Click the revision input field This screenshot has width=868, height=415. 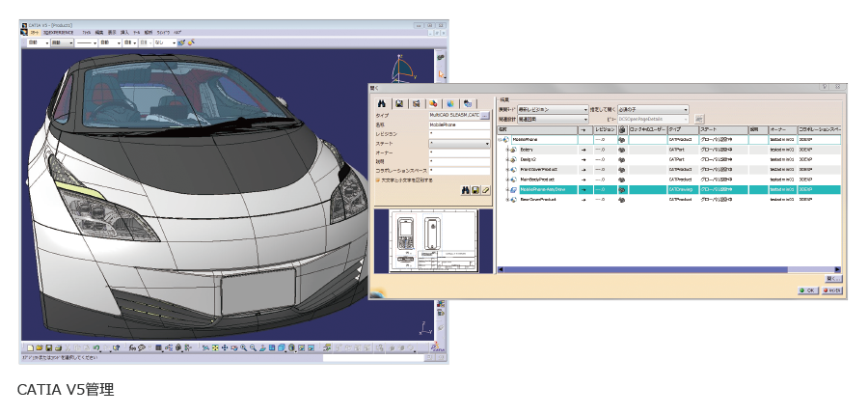coord(459,135)
